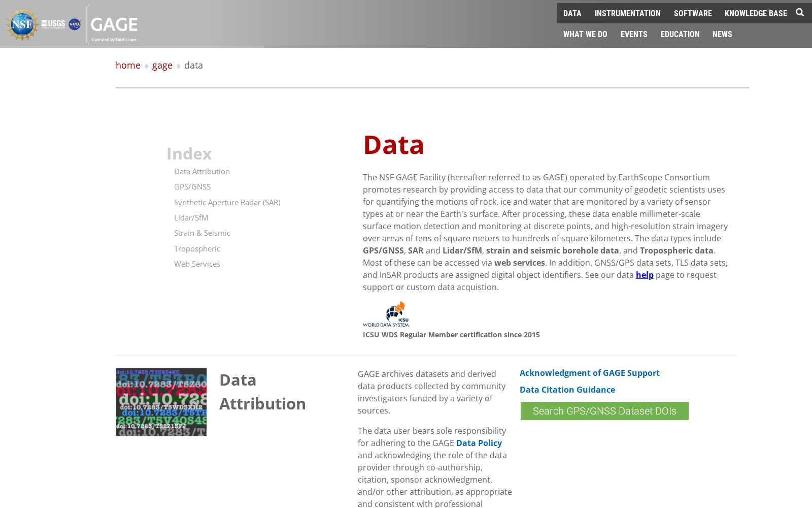812x508 pixels.
Task: Jump to Tropospheric in the Index
Action: (197, 249)
